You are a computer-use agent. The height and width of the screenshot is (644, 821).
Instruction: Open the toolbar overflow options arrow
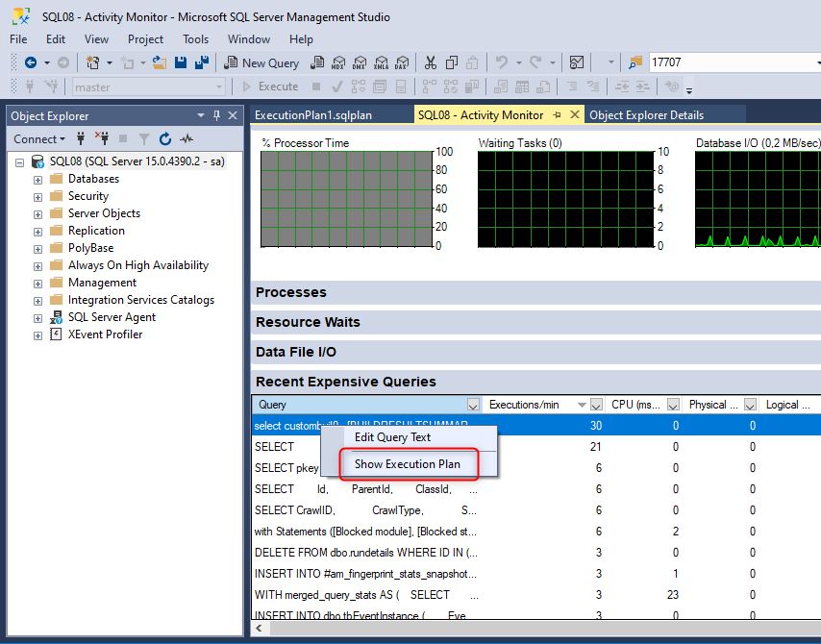(689, 90)
